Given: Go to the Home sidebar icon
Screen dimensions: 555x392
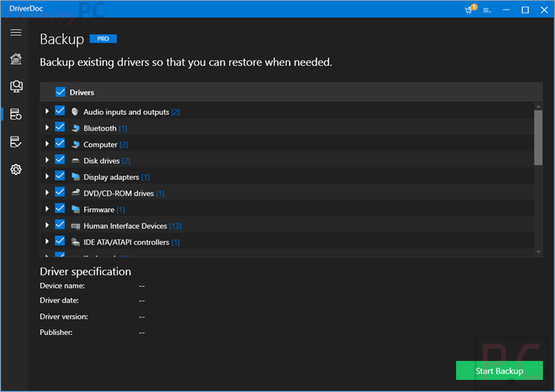Looking at the screenshot, I should click(16, 58).
